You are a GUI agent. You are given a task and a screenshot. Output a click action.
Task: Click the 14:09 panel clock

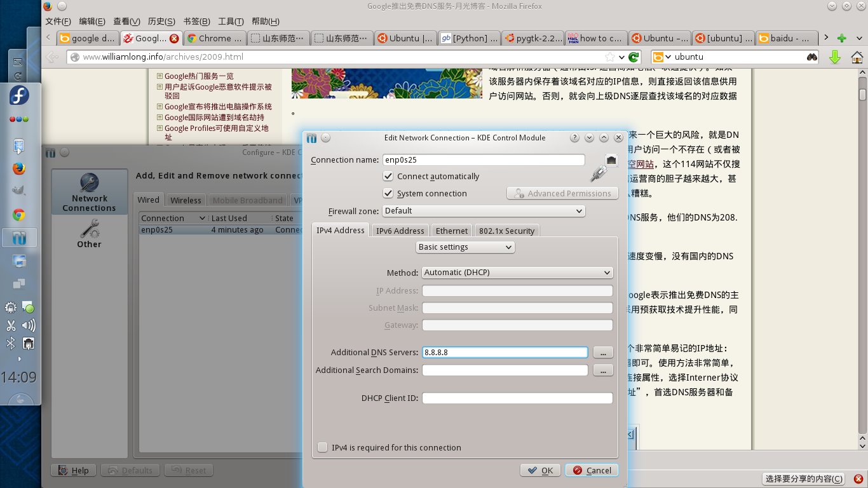(x=18, y=377)
